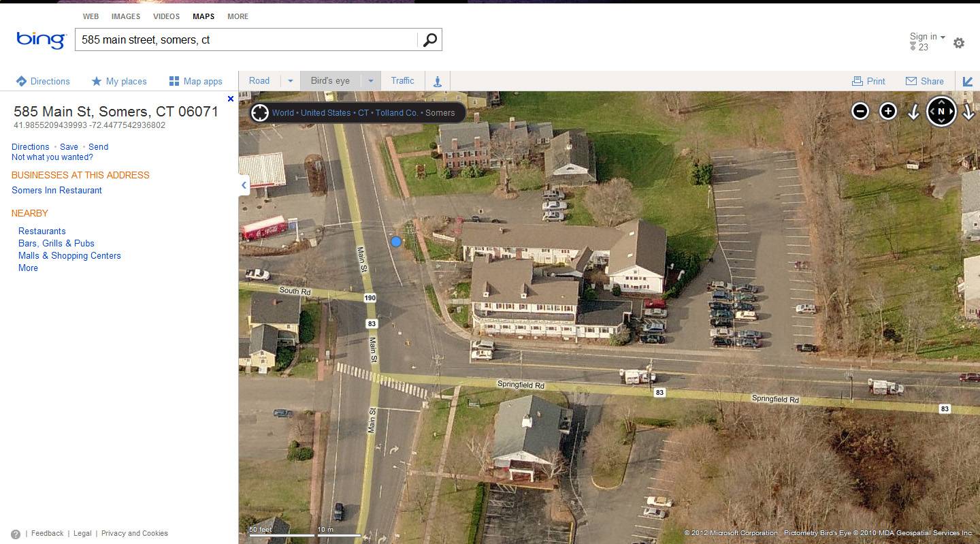980x544 pixels.
Task: Enable the Traffic overlay
Action: [403, 80]
